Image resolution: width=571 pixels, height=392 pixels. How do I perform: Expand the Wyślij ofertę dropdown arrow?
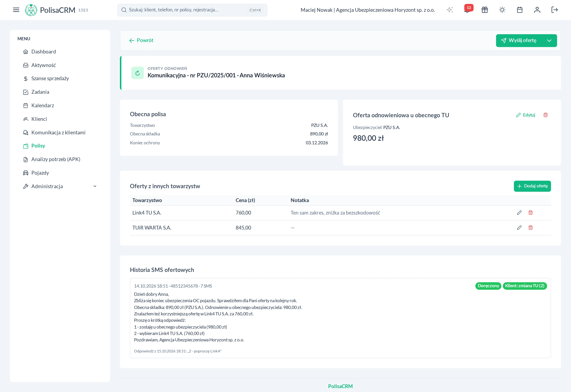pos(549,40)
